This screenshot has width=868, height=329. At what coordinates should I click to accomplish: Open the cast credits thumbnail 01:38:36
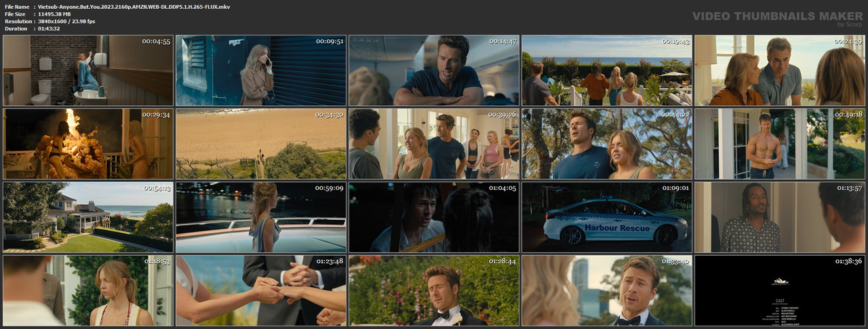(x=780, y=290)
